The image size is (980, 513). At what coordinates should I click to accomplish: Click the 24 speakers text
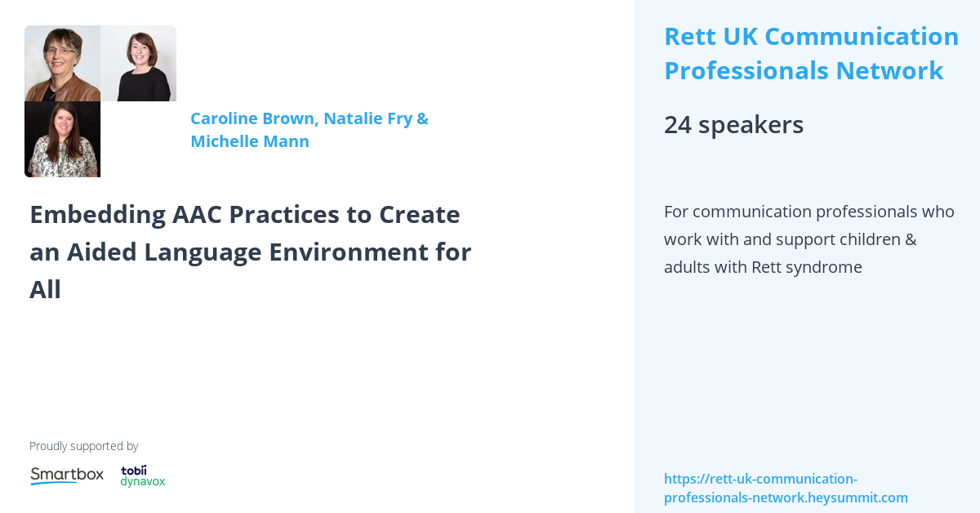(x=733, y=125)
